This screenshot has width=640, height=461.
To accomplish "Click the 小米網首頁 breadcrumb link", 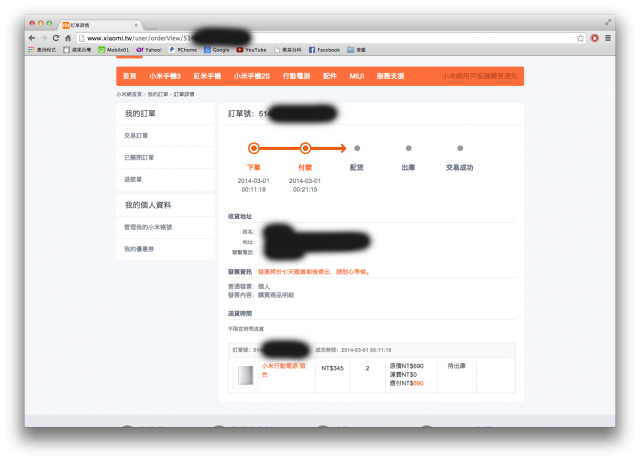I will coord(129,94).
